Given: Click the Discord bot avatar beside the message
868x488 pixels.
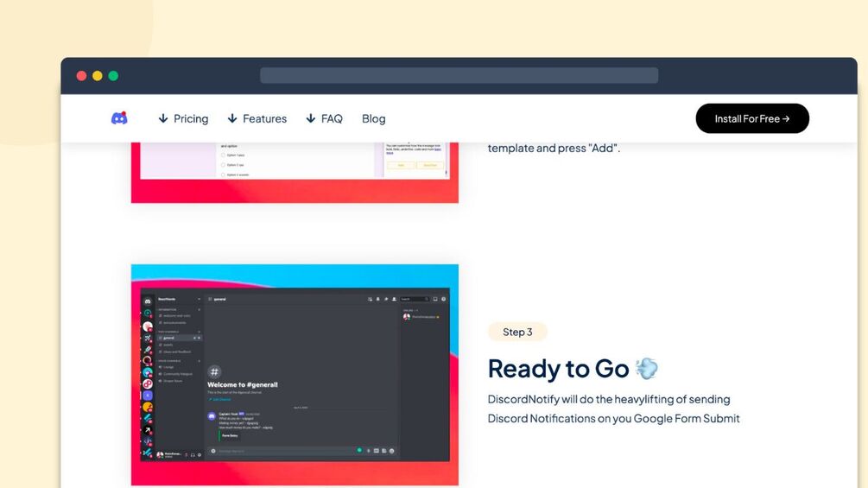Looking at the screenshot, I should point(212,416).
